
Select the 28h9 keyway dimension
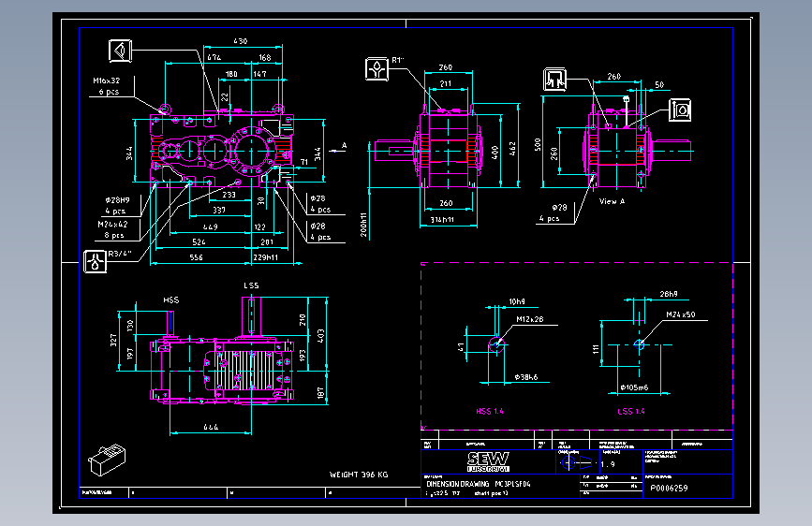[668, 294]
